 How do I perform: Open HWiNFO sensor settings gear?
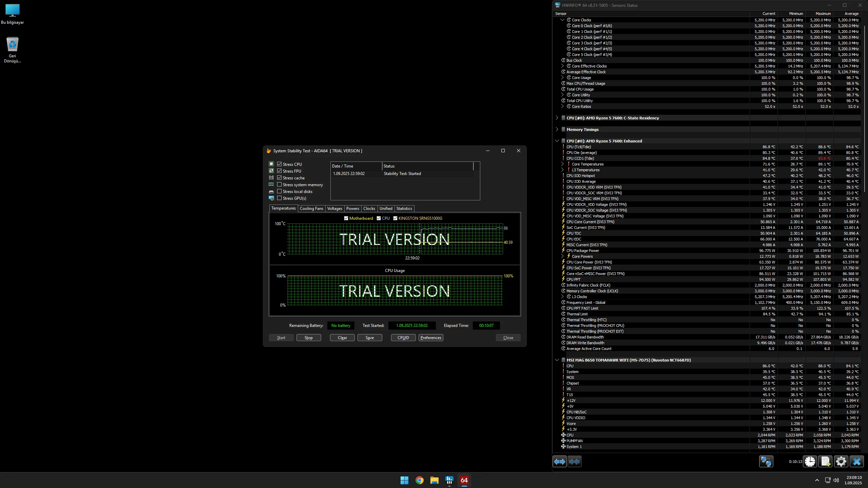point(841,462)
